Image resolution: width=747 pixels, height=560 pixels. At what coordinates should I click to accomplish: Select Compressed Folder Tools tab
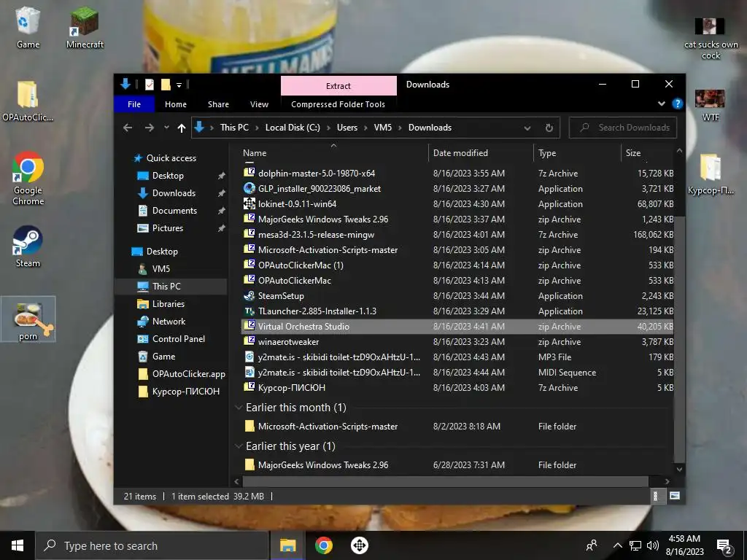pyautogui.click(x=338, y=104)
